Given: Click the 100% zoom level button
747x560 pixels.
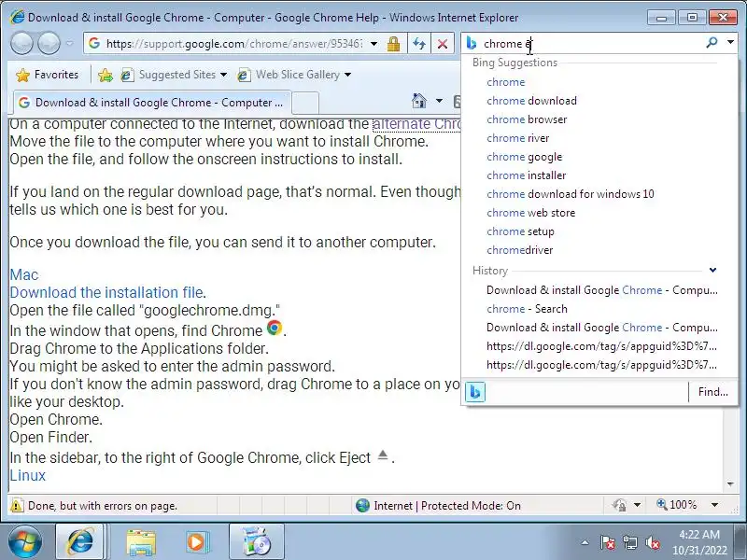Looking at the screenshot, I should coord(677,505).
